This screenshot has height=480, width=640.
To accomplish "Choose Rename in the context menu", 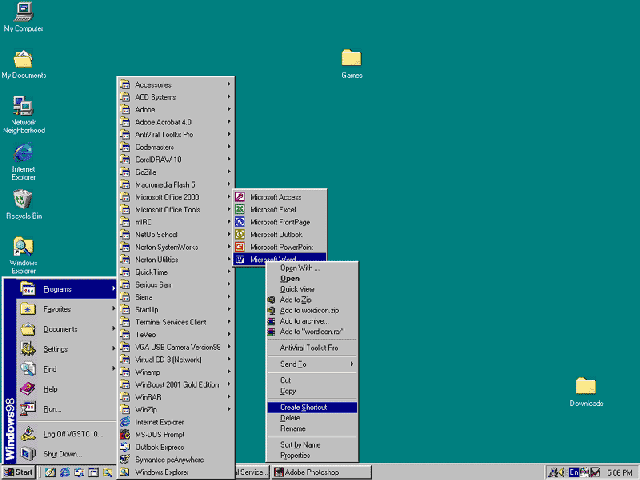I will tap(312, 429).
